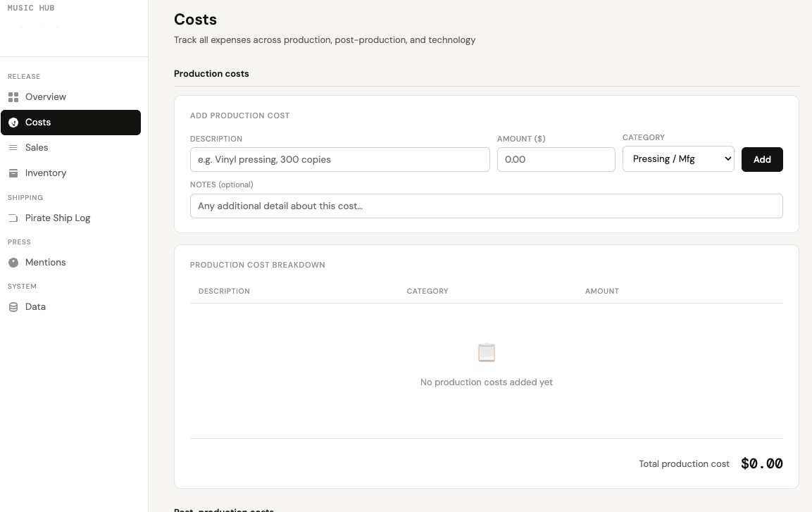Focus the Description input field
Image resolution: width=812 pixels, height=512 pixels.
click(339, 159)
